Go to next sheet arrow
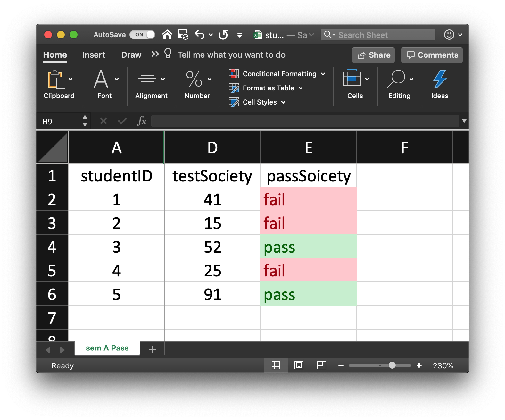Viewport: 505px width, 420px height. pos(62,350)
